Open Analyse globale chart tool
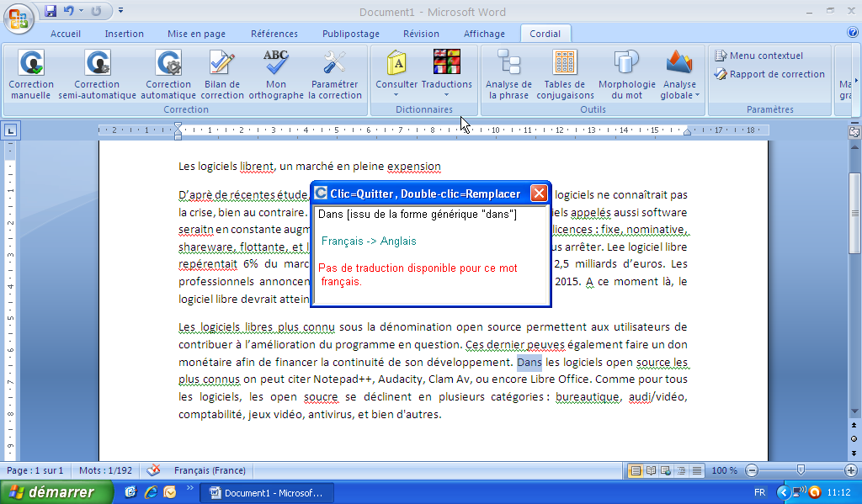Screen dimensions: 862x504 (x=679, y=75)
